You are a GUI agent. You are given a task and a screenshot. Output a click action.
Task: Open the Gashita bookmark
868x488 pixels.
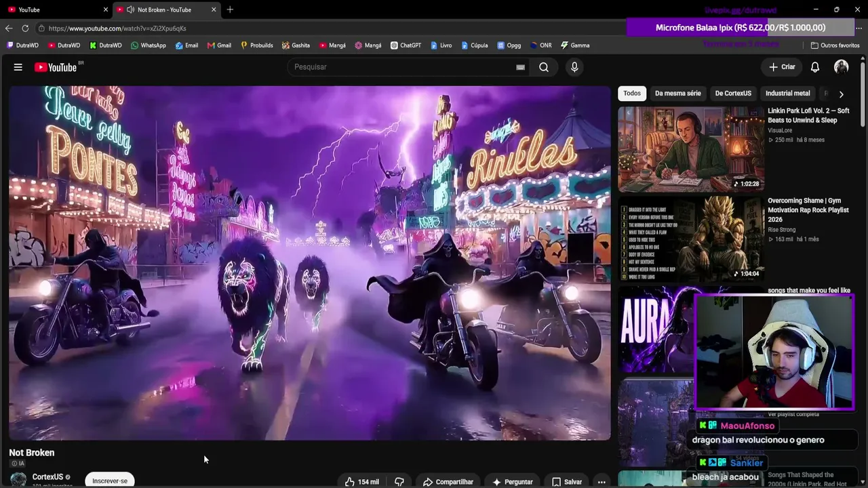tap(296, 45)
